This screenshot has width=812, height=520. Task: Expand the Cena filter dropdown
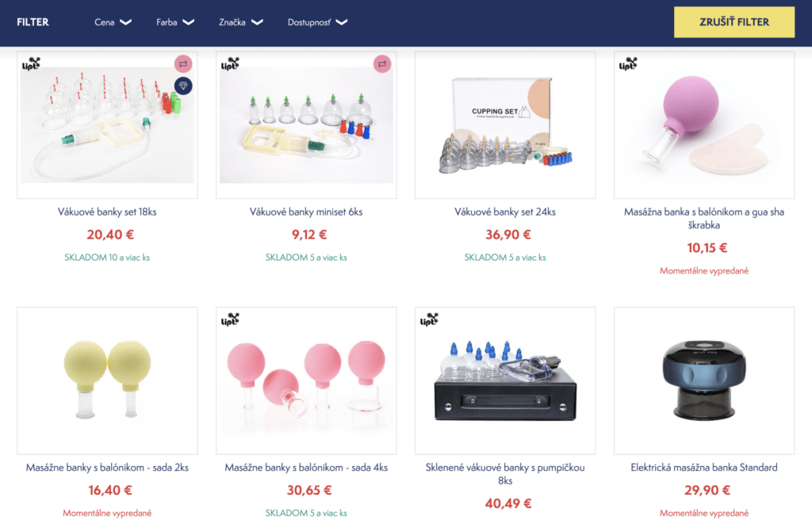click(113, 22)
